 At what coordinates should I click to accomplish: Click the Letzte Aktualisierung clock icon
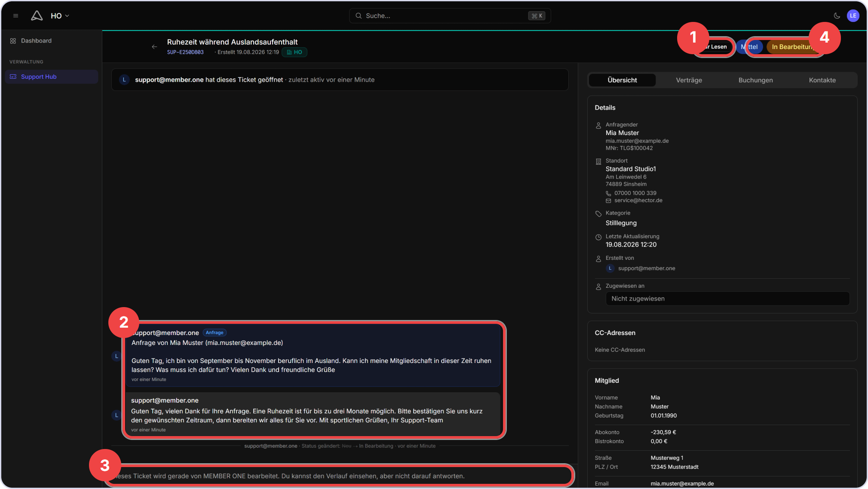tap(598, 237)
